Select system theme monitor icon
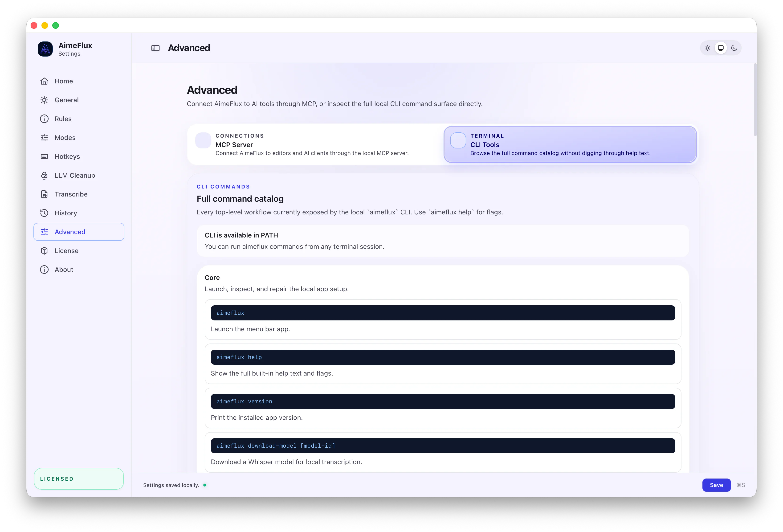 pyautogui.click(x=721, y=48)
